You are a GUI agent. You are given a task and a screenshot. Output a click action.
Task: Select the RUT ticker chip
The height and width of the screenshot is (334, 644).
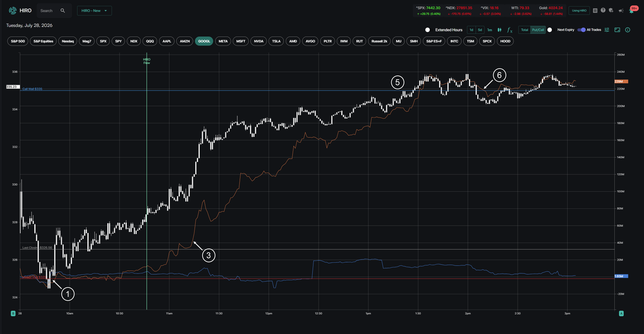click(360, 41)
